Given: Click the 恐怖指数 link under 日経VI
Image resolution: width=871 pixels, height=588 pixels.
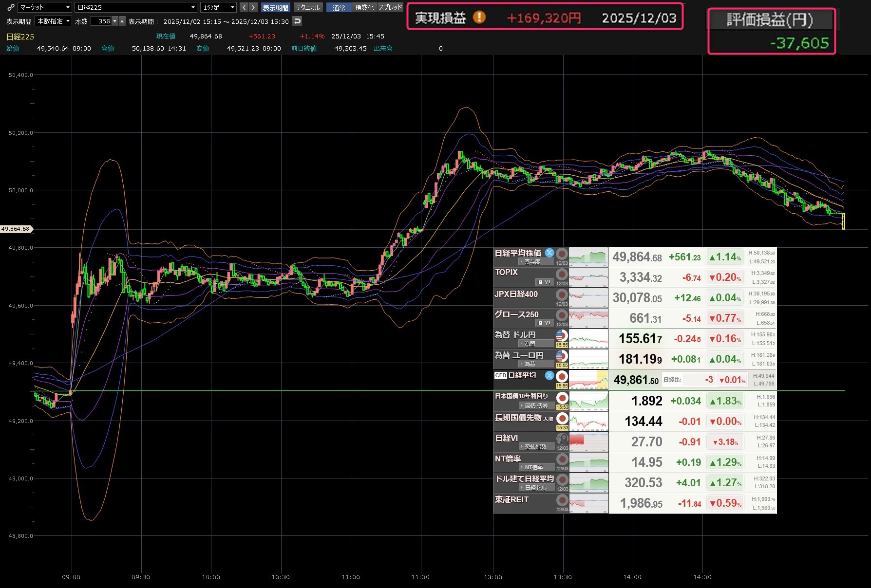Looking at the screenshot, I should [x=535, y=447].
